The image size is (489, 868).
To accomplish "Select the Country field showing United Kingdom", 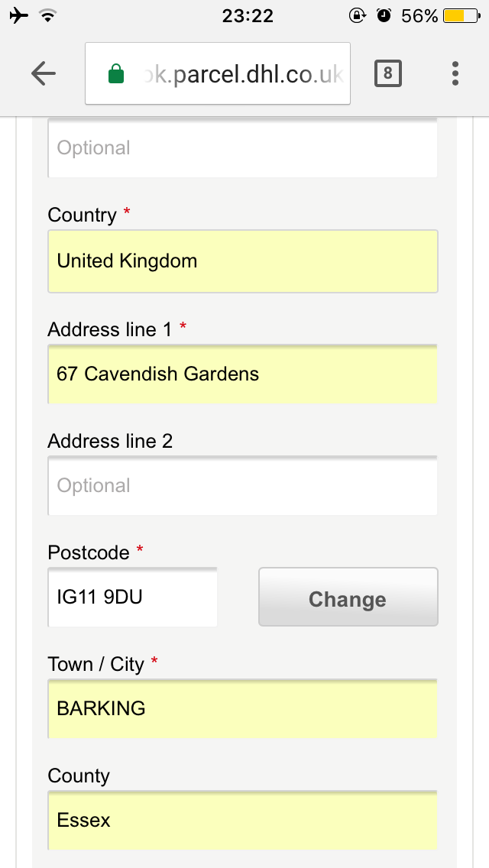I will pyautogui.click(x=242, y=261).
